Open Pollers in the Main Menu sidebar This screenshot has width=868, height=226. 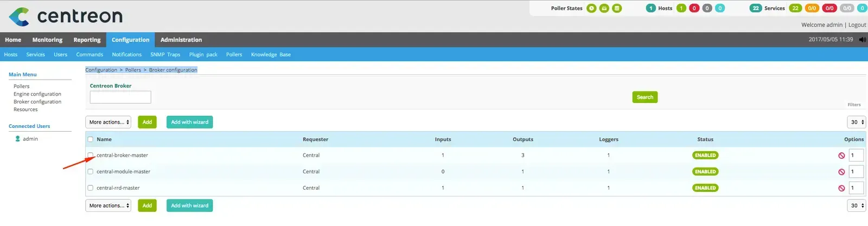tap(22, 86)
